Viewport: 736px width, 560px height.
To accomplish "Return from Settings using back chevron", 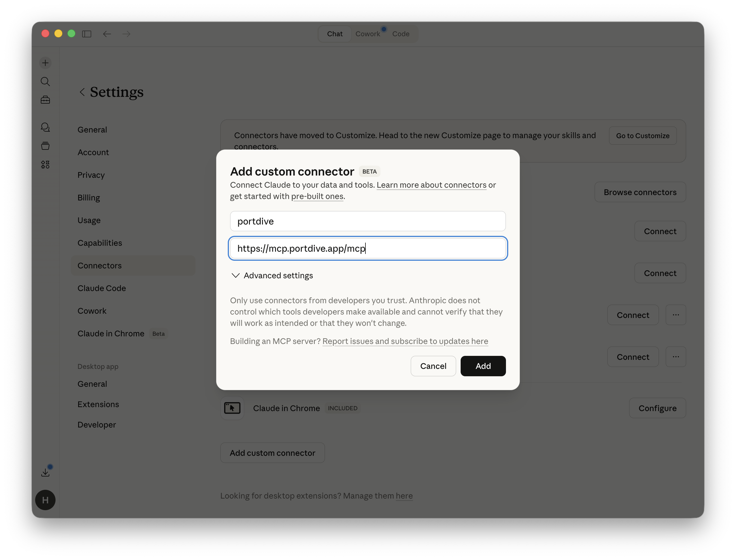I will [x=82, y=92].
